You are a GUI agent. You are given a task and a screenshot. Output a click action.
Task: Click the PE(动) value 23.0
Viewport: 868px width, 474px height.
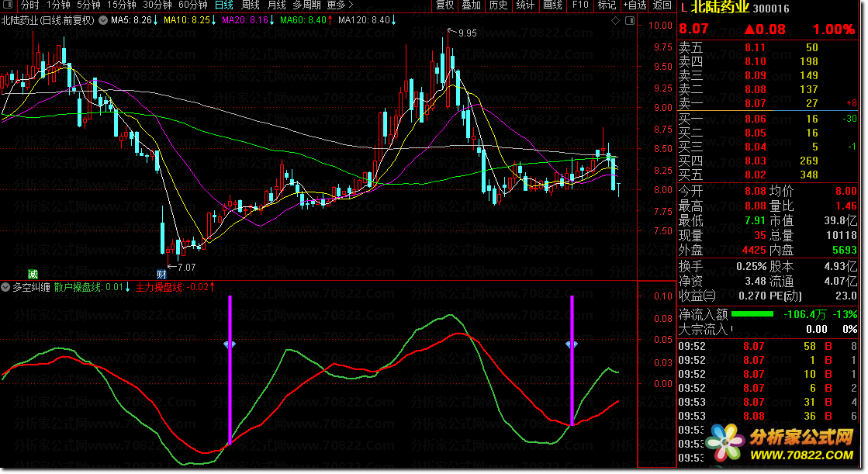point(846,296)
